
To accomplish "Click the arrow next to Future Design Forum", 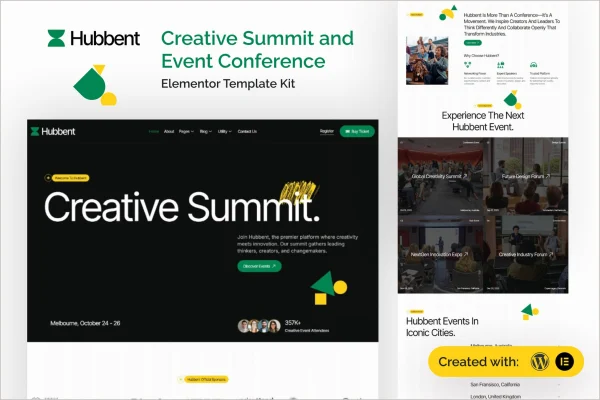I will 548,176.
